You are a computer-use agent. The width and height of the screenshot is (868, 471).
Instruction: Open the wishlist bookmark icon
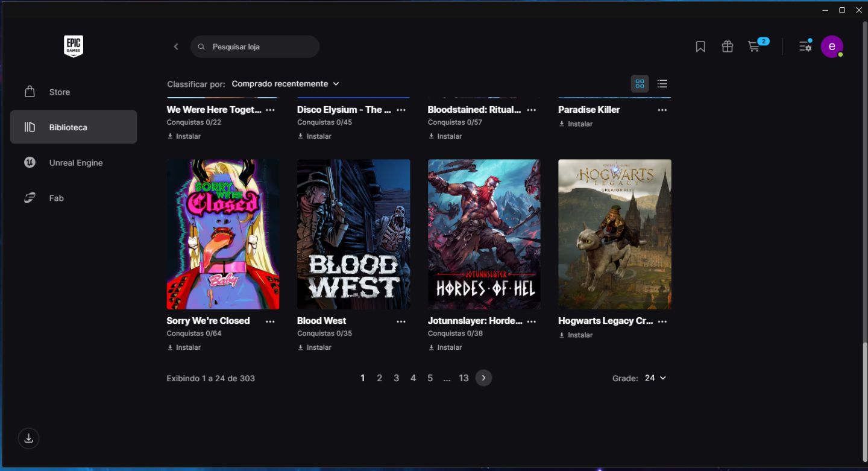point(700,46)
